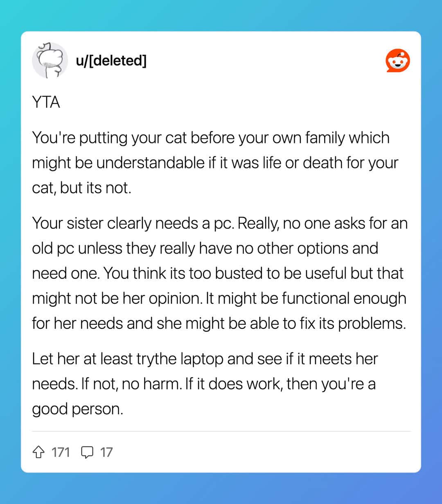Click the line "Your sister clearly needs a pc"
The height and width of the screenshot is (504, 442).
click(x=219, y=223)
